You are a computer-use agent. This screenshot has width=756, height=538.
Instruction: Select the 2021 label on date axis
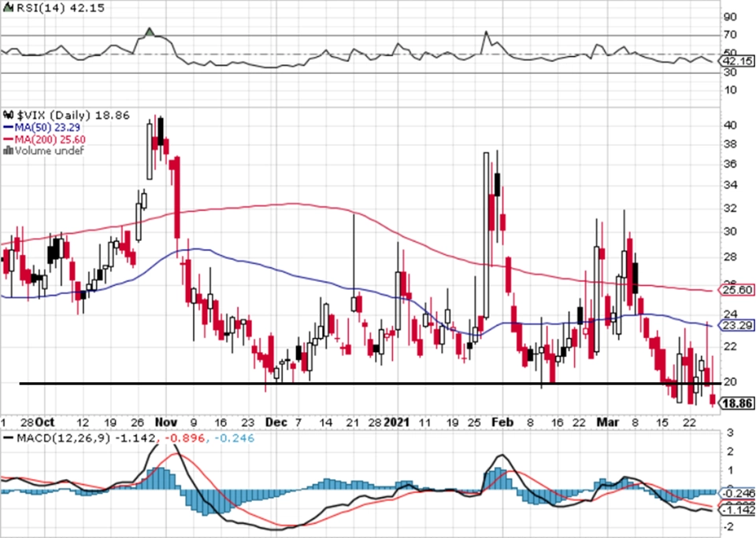click(397, 422)
